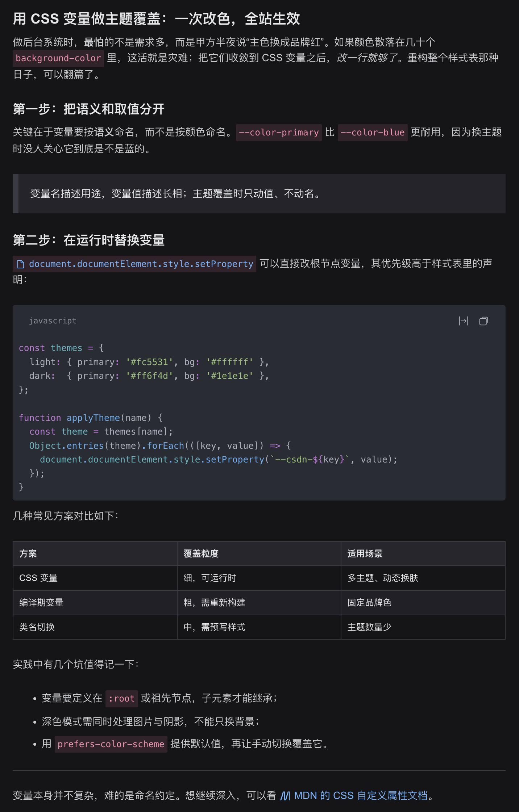
Task: Click the MDN logo icon
Action: pos(285,796)
